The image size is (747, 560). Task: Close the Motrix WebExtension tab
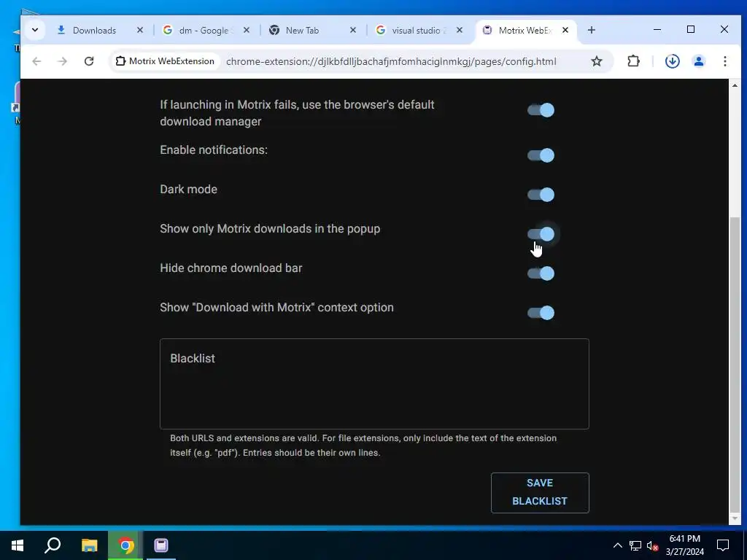click(565, 30)
